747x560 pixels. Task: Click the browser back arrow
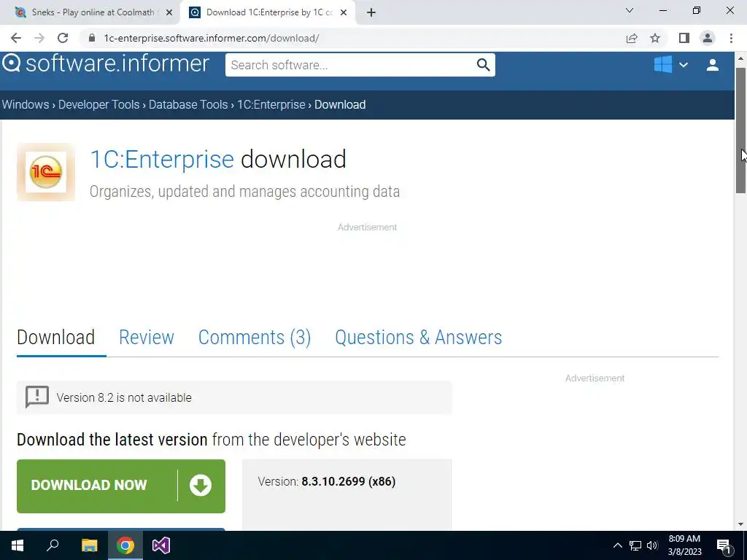[x=16, y=38]
